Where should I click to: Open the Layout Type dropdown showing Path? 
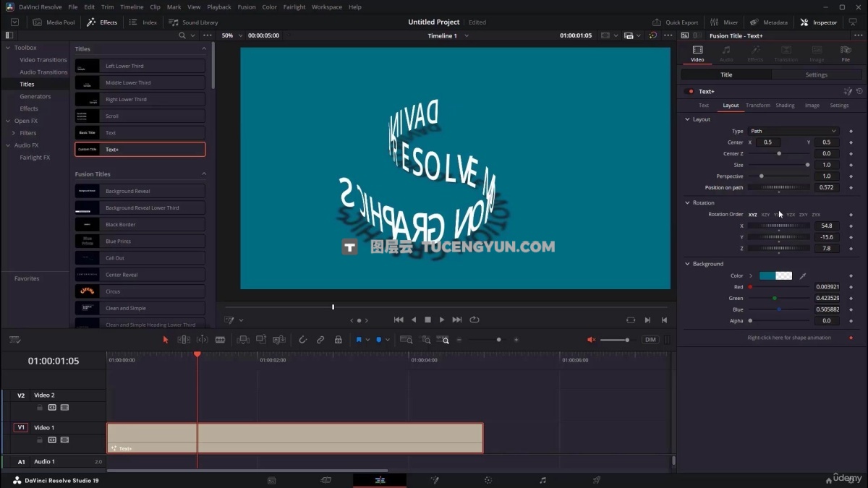coord(793,131)
